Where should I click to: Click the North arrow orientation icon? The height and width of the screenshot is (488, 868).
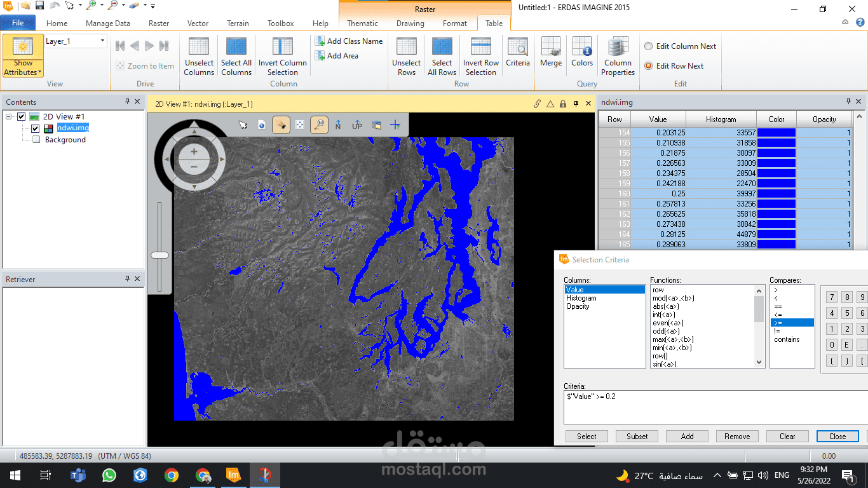(x=338, y=125)
